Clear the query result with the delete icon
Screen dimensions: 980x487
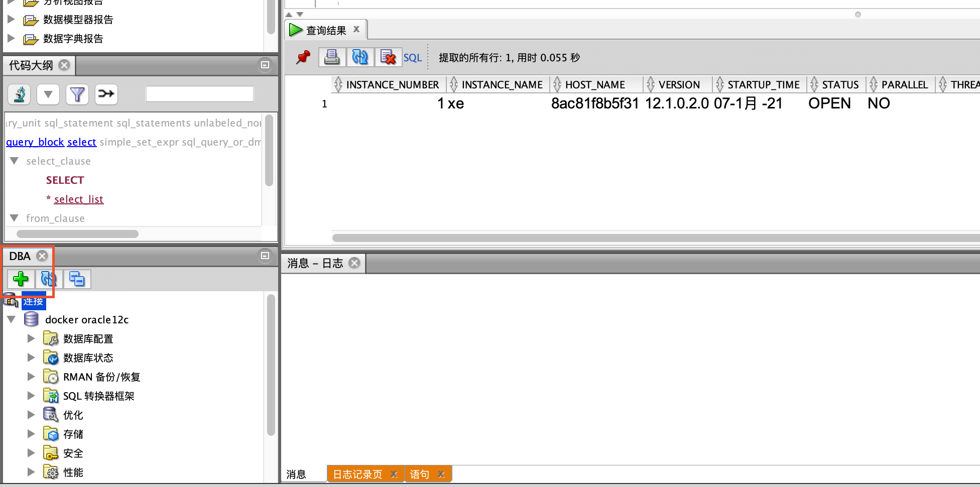click(388, 57)
